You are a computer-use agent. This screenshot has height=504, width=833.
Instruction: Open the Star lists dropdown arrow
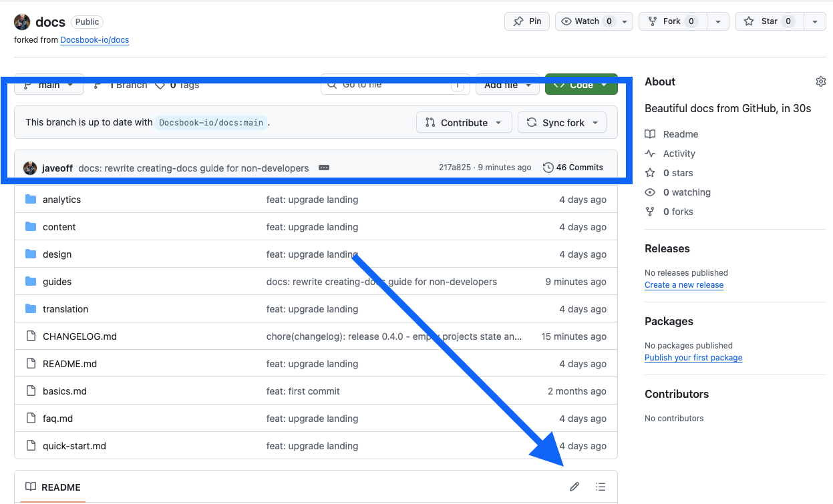tap(814, 21)
